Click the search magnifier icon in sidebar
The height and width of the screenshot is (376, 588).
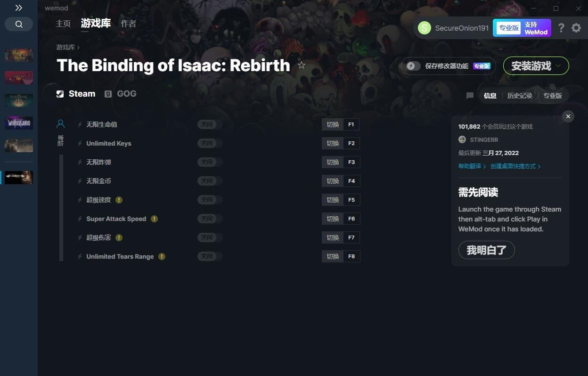(x=19, y=24)
